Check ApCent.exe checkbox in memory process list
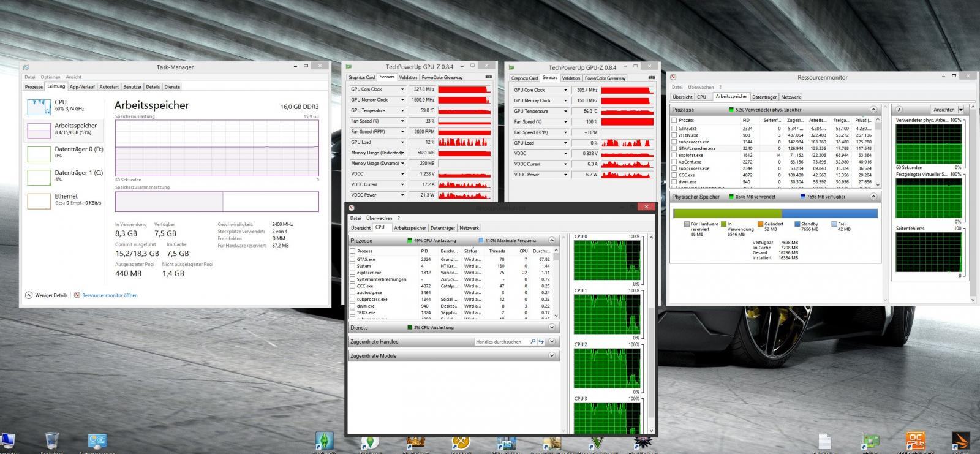 (x=674, y=162)
